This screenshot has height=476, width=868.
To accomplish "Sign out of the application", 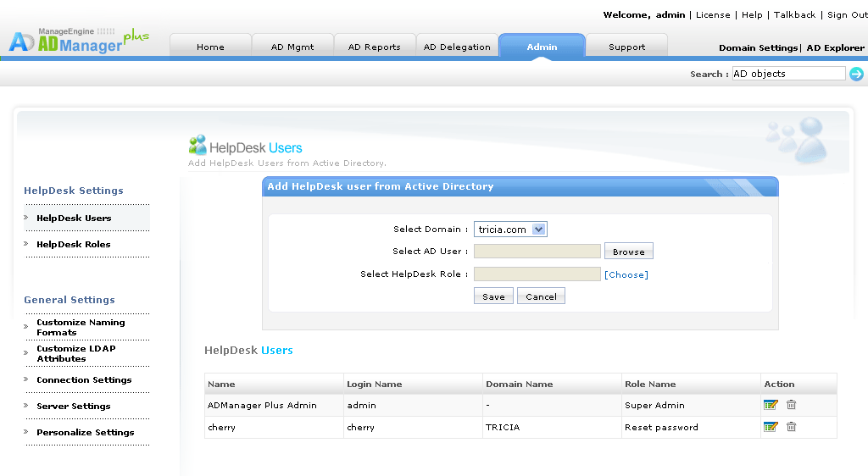I will tap(847, 15).
